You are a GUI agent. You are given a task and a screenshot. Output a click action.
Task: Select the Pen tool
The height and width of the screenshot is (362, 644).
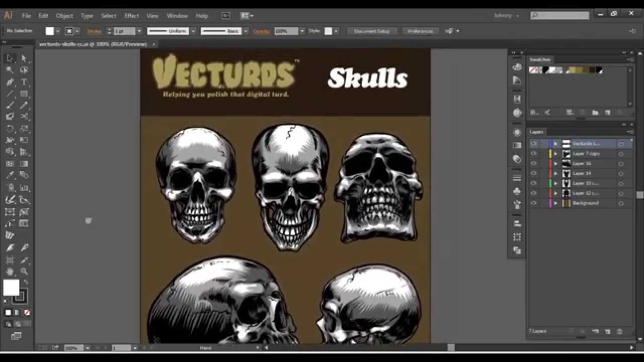click(10, 82)
